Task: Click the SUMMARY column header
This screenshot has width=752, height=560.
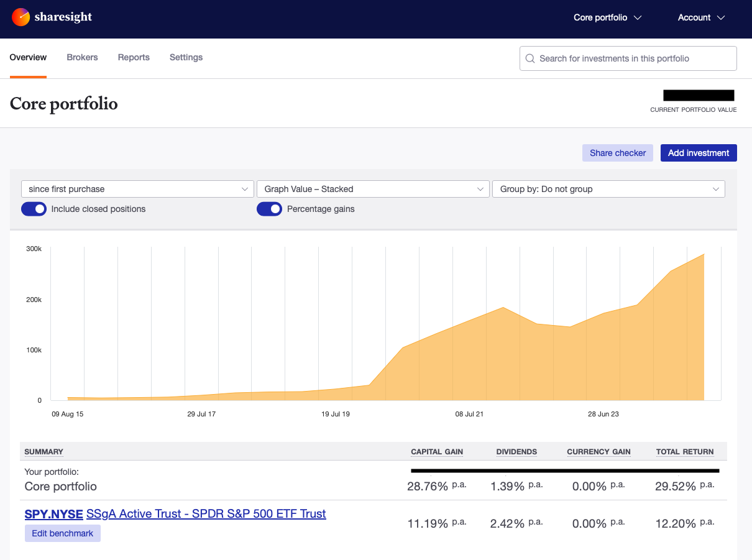Action: [x=44, y=452]
